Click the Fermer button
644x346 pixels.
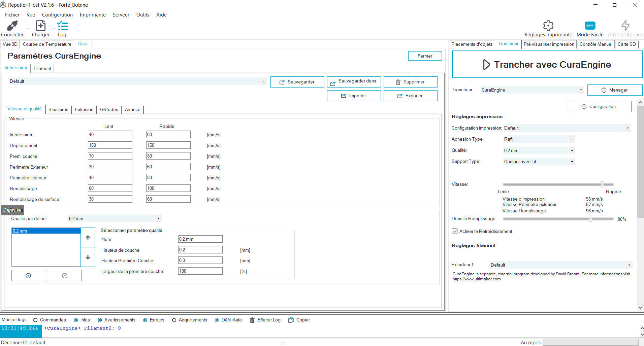pos(425,56)
